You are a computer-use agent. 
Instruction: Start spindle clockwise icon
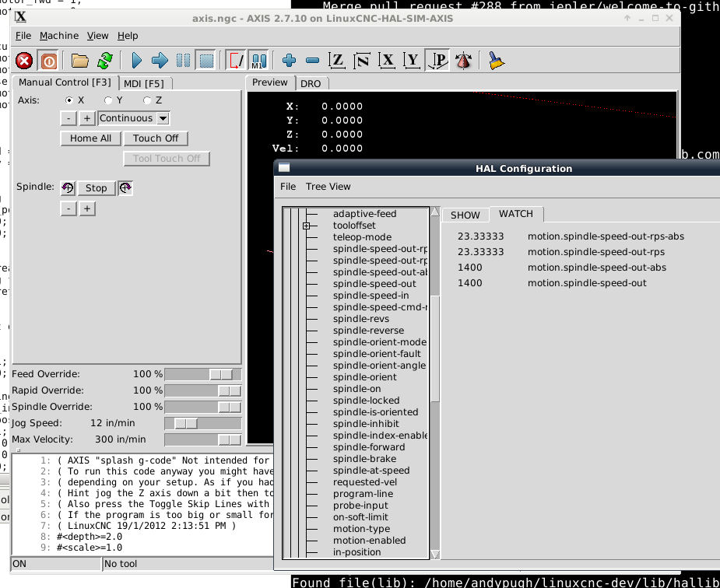125,187
